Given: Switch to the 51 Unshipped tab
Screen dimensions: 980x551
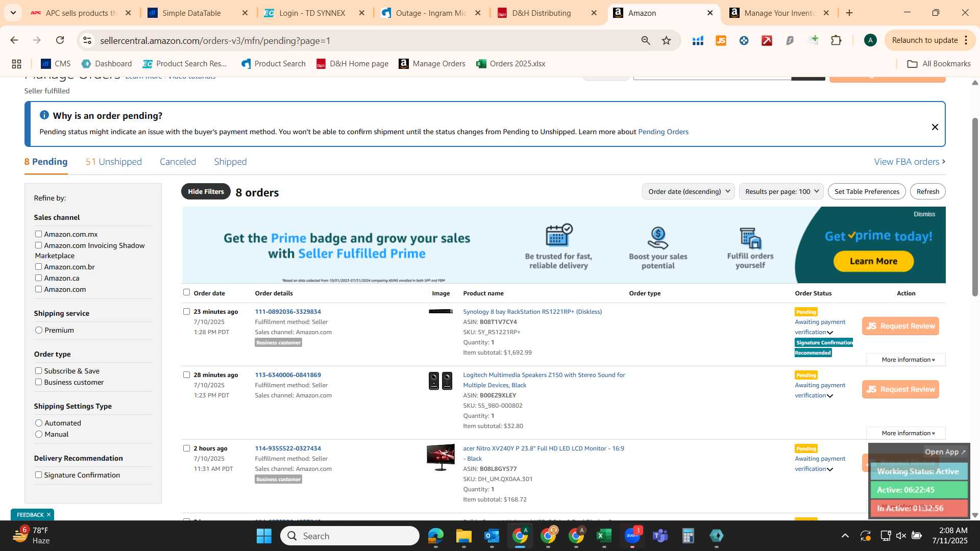Looking at the screenshot, I should click(x=114, y=162).
